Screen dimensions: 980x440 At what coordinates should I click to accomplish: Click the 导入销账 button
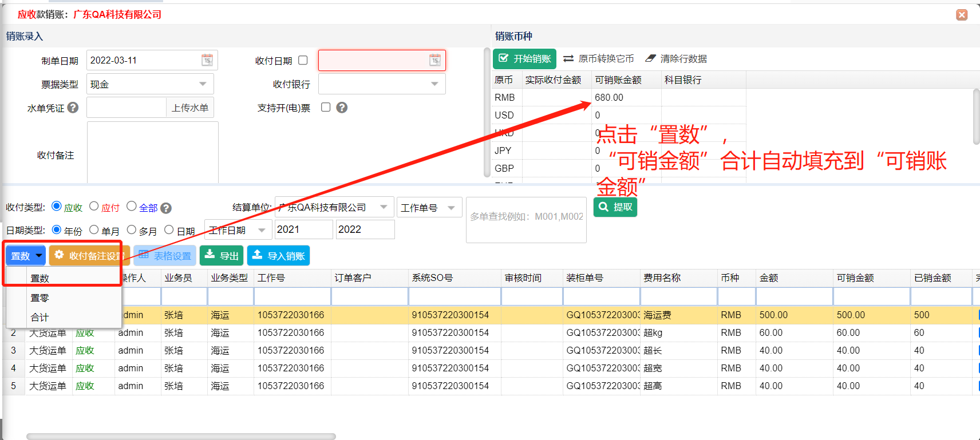click(x=279, y=256)
